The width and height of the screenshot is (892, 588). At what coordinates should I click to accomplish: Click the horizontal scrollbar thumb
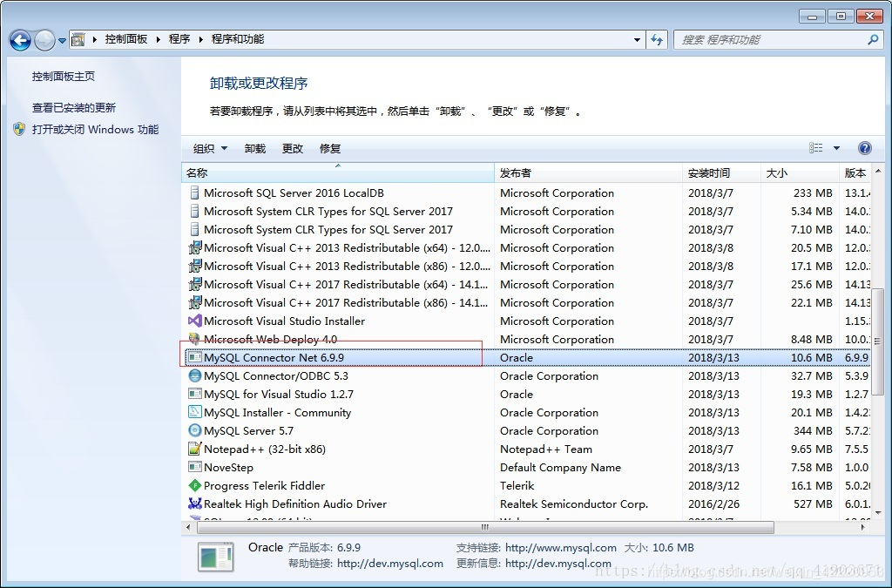click(485, 527)
